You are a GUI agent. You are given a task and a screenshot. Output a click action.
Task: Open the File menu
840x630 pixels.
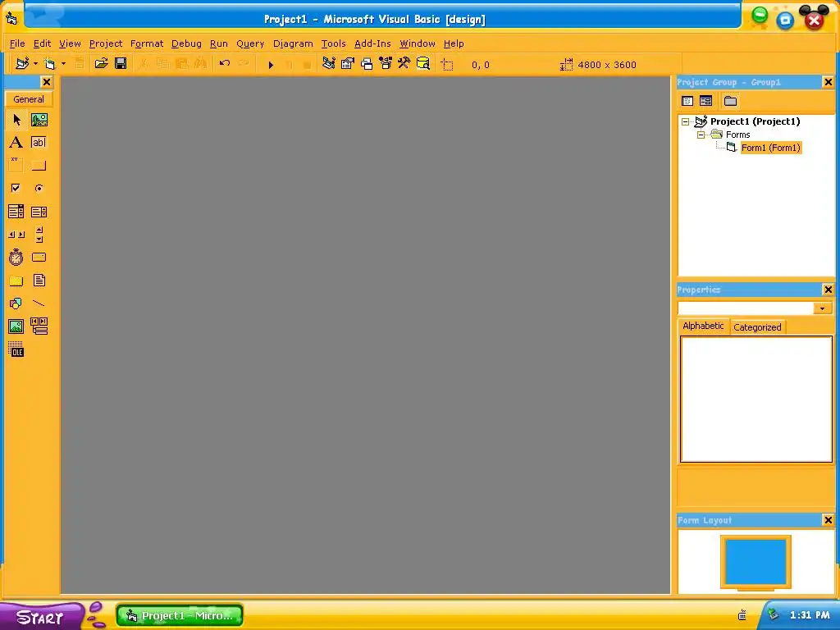pos(17,43)
